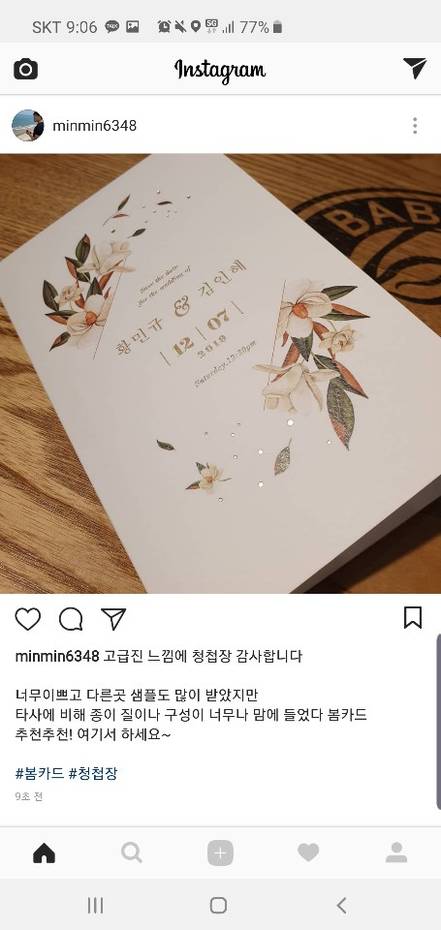441x930 pixels.
Task: Tap Android recent apps button
Action: pos(95,905)
